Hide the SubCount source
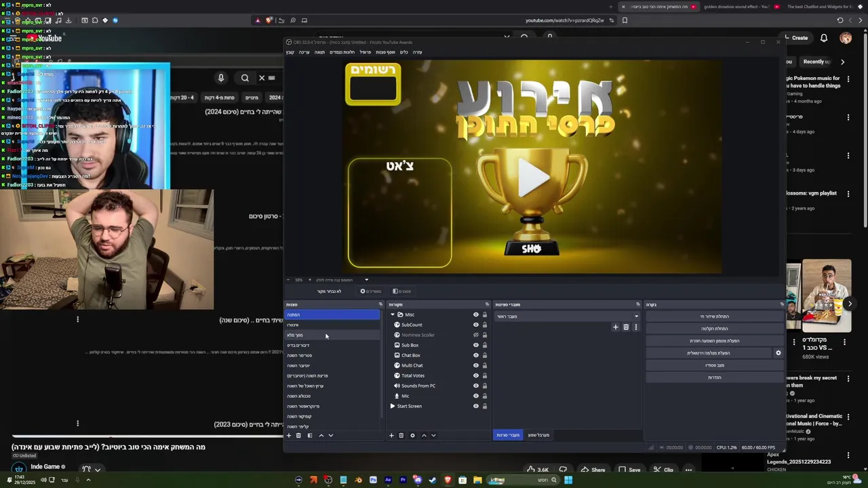868x488 pixels. pyautogui.click(x=475, y=325)
